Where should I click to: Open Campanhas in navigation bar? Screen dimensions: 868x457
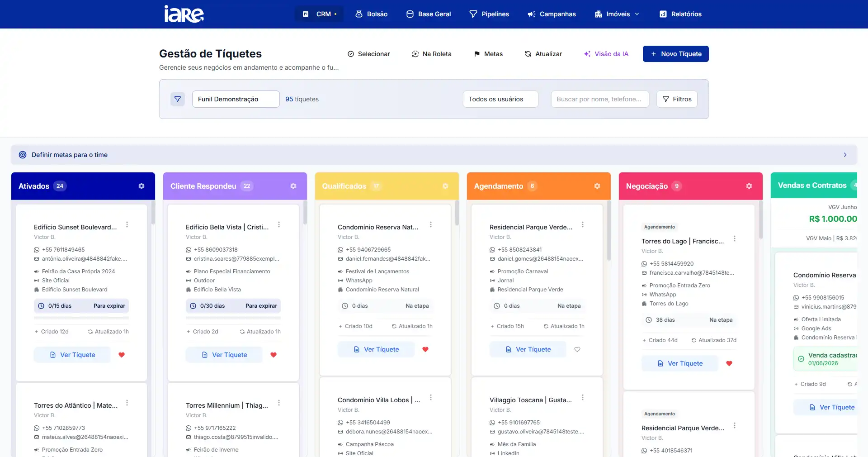pyautogui.click(x=552, y=14)
